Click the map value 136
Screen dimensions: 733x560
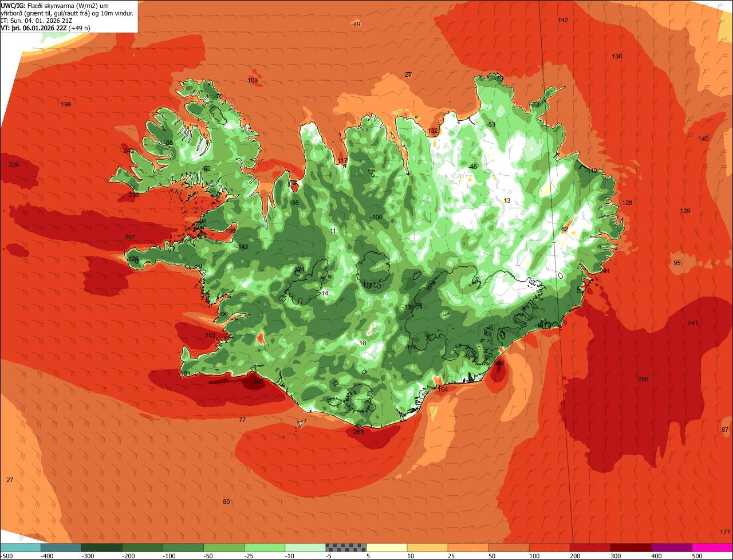click(x=617, y=56)
